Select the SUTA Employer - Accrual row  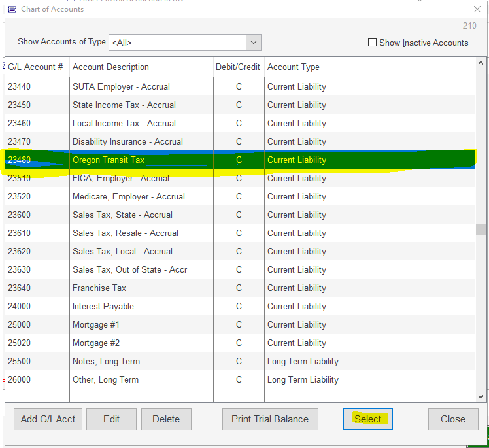[x=121, y=86]
